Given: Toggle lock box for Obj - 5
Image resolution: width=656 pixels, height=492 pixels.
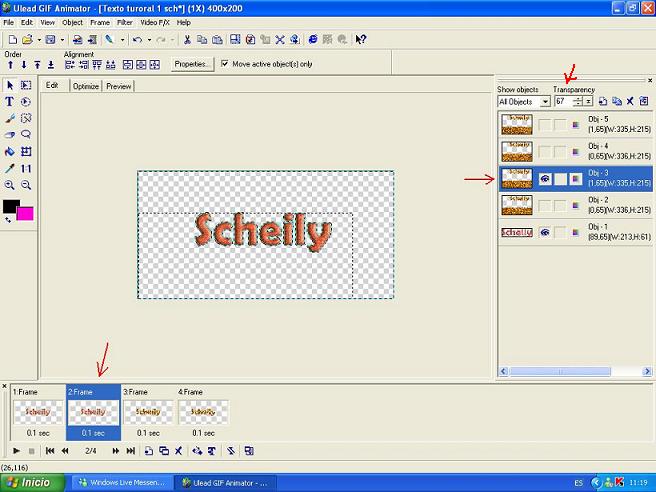Looking at the screenshot, I should pyautogui.click(x=560, y=125).
